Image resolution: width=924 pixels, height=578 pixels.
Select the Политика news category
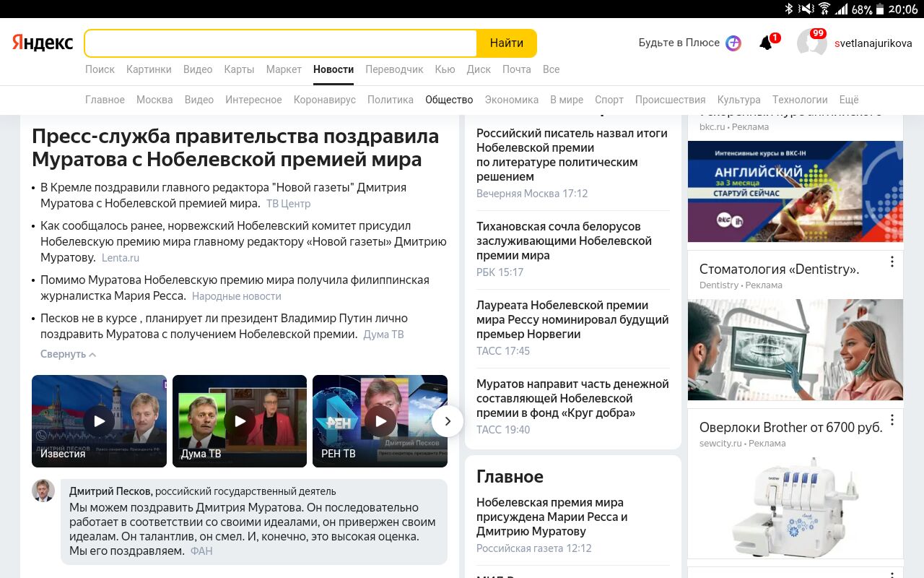pyautogui.click(x=391, y=100)
